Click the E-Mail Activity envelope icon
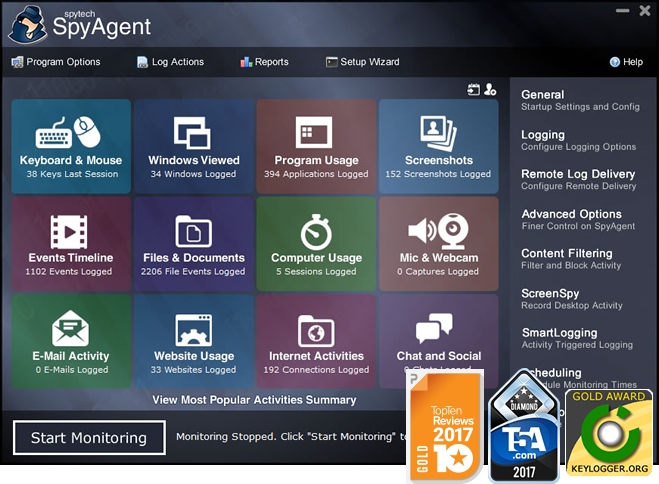The height and width of the screenshot is (484, 659). pos(70,328)
